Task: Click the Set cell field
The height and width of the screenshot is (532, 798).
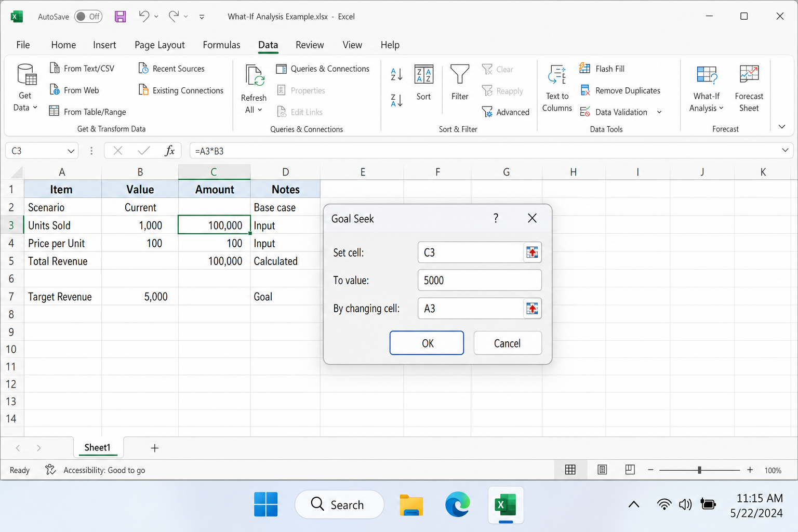Action: pos(470,252)
